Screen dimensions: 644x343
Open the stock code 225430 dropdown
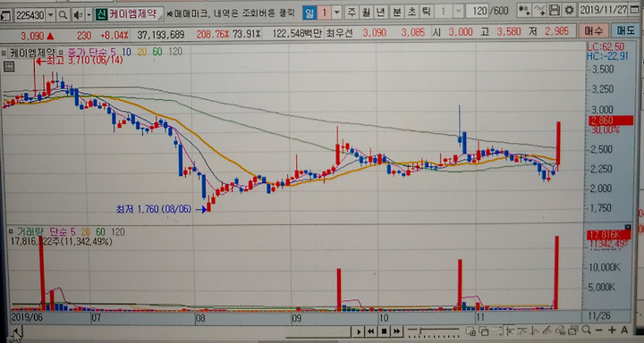click(51, 15)
